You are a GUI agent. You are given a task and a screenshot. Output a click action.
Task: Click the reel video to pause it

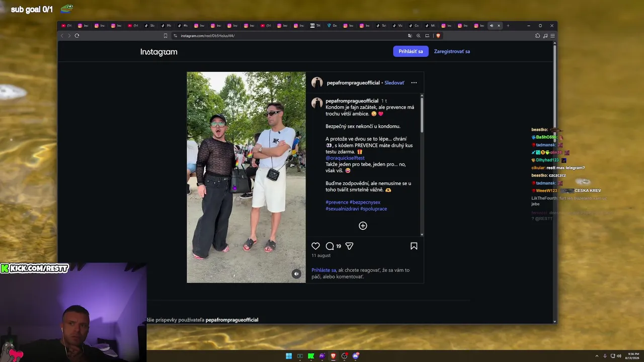246,177
